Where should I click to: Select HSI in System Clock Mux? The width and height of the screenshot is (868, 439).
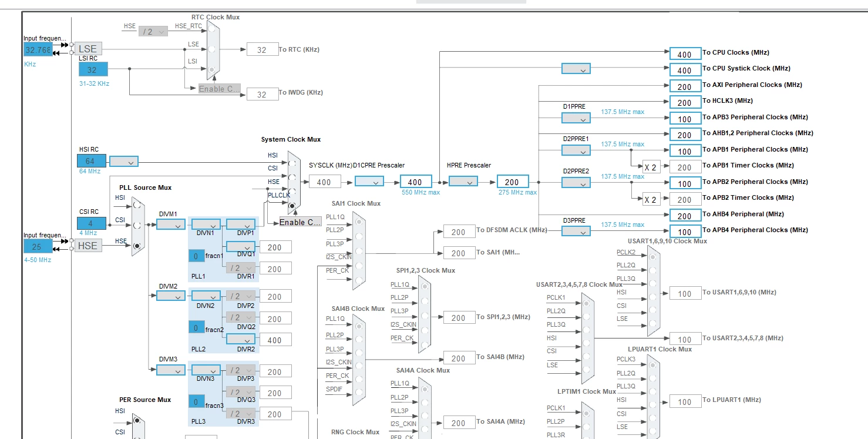click(x=292, y=163)
